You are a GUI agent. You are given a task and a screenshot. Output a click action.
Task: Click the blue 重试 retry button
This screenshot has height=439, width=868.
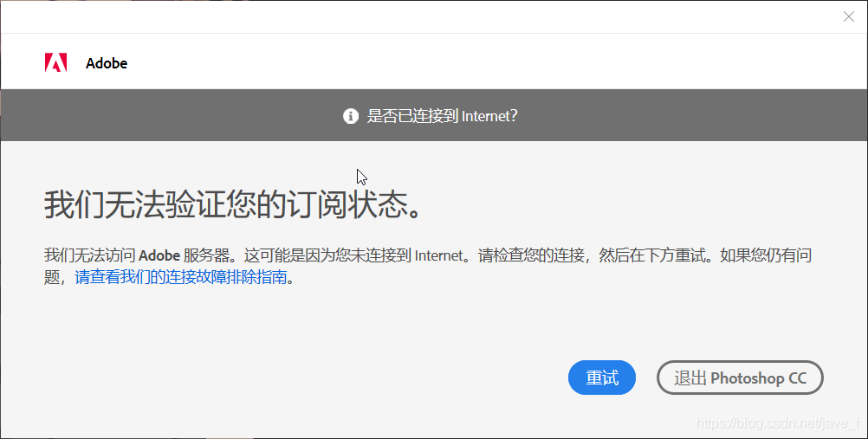coord(602,378)
